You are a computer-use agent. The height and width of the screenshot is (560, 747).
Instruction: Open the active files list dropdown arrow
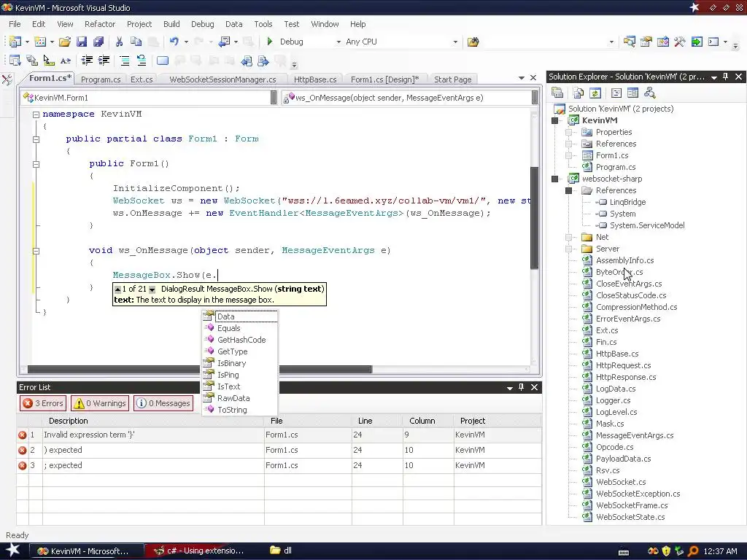point(521,78)
